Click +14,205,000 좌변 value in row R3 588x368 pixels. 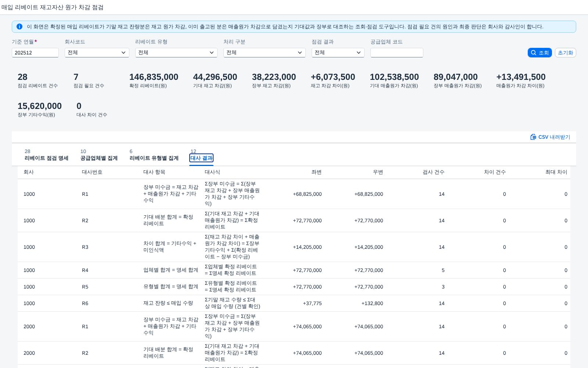click(x=307, y=247)
